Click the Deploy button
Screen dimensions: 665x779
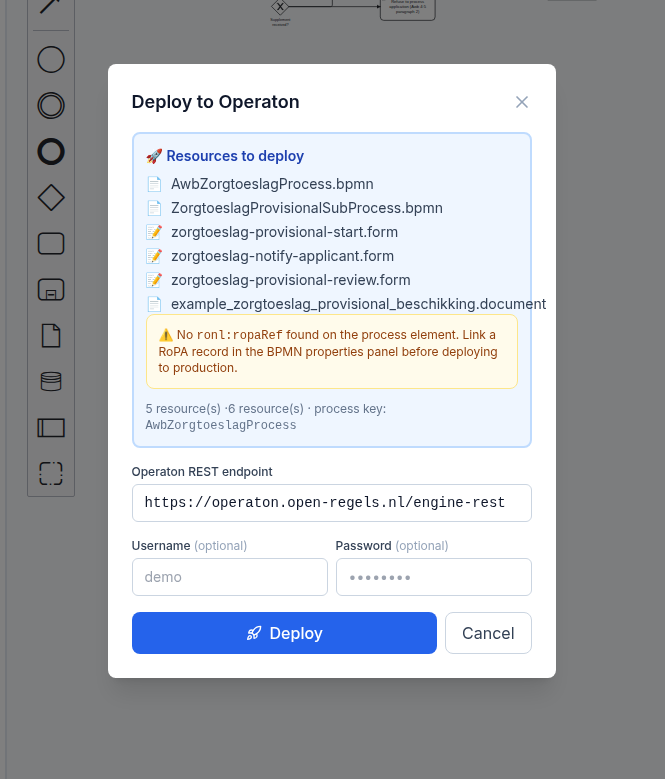point(284,633)
